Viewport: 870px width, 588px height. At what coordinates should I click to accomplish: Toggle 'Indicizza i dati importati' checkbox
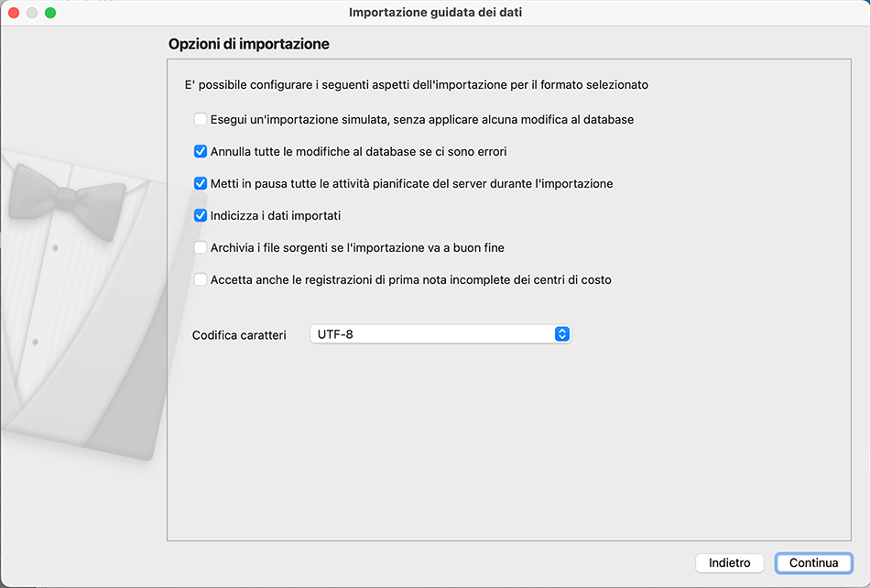coord(201,215)
